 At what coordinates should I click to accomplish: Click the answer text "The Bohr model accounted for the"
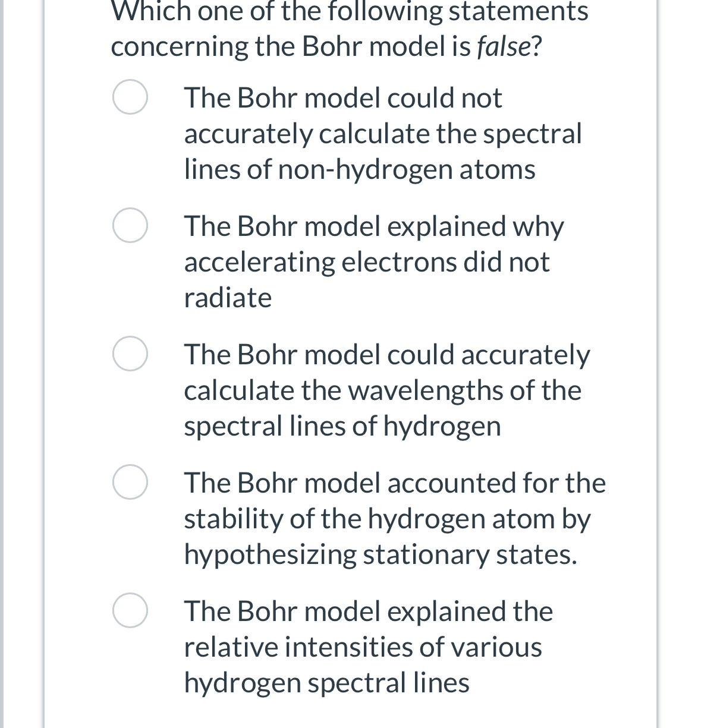pos(395,483)
